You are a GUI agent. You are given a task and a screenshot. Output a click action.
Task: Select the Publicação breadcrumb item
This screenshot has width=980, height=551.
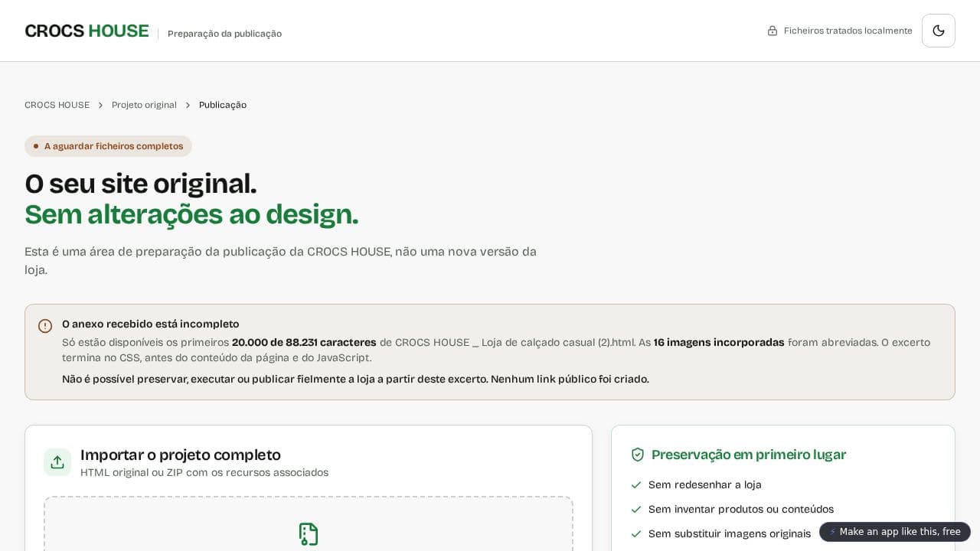(x=223, y=105)
